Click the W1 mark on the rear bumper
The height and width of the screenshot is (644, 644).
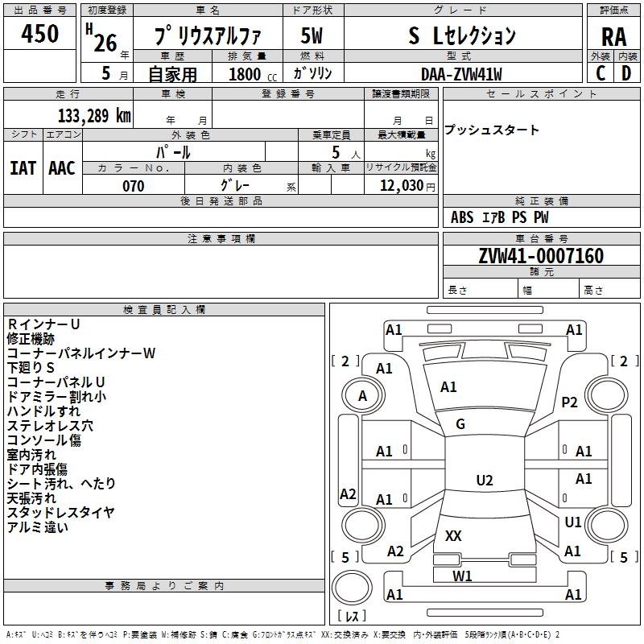click(462, 576)
